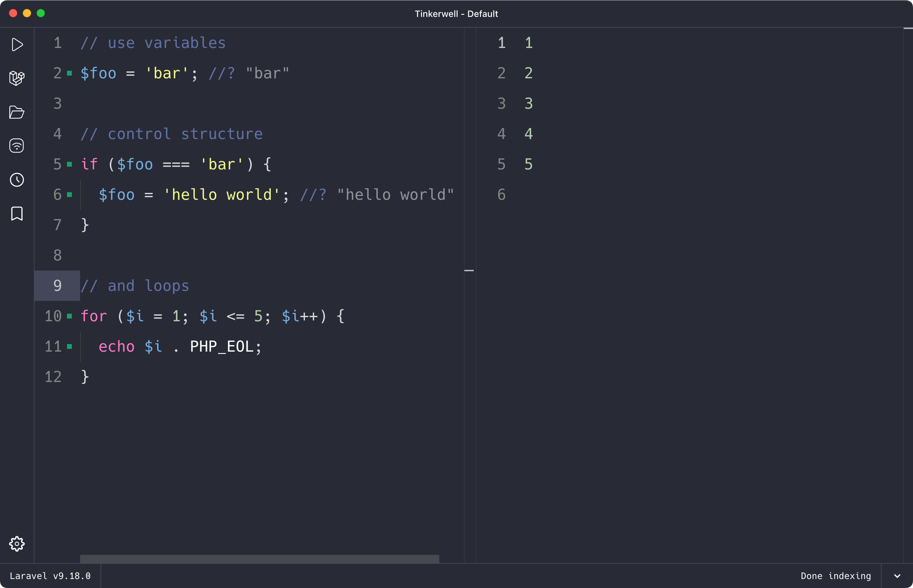Click output value 3 in the result pane
Viewport: 913px width, 588px height.
coord(529,104)
